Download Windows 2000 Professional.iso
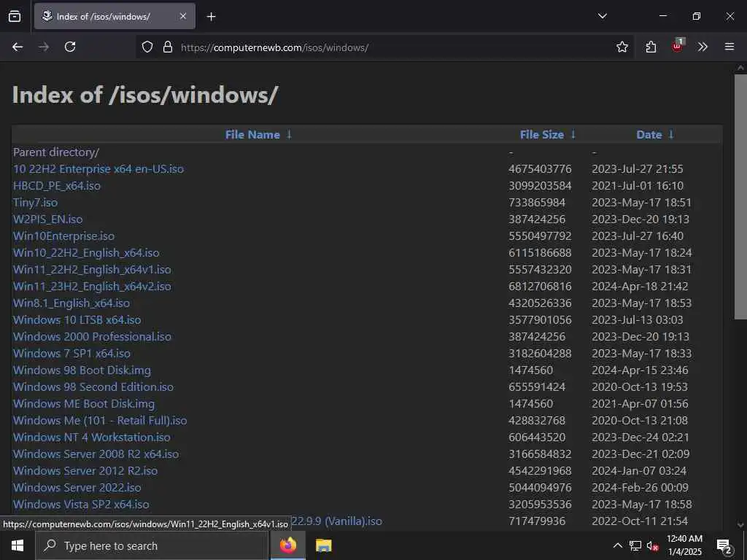 (x=92, y=337)
